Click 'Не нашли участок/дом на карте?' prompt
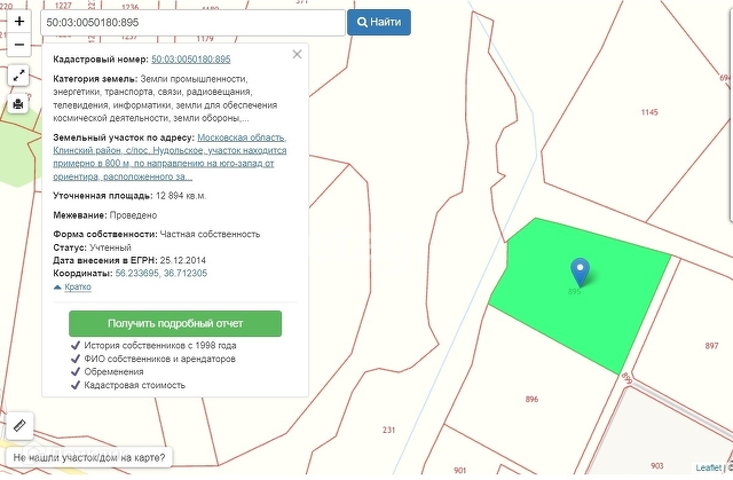 coord(90,458)
